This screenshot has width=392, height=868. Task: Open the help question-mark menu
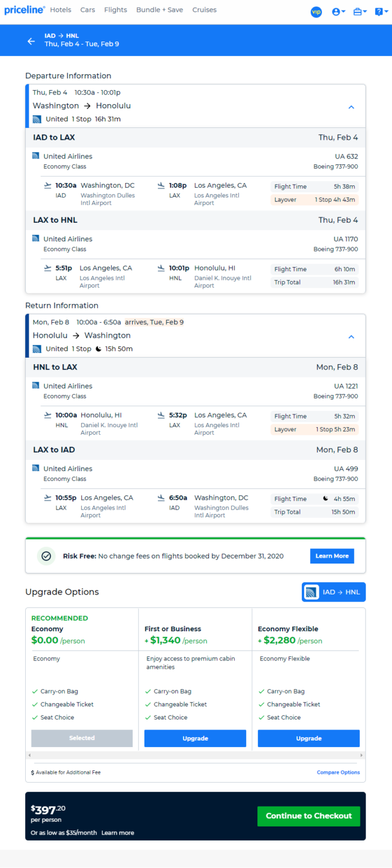point(381,12)
